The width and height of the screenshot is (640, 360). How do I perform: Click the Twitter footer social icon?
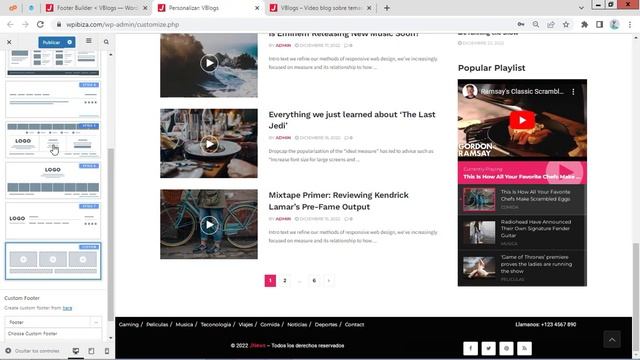pos(489,348)
